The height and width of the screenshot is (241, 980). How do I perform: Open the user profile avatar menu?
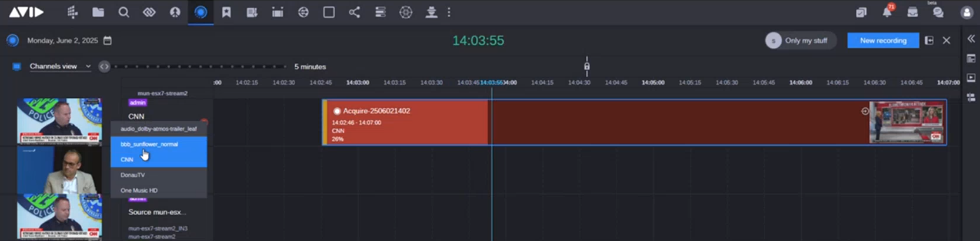pos(966,12)
